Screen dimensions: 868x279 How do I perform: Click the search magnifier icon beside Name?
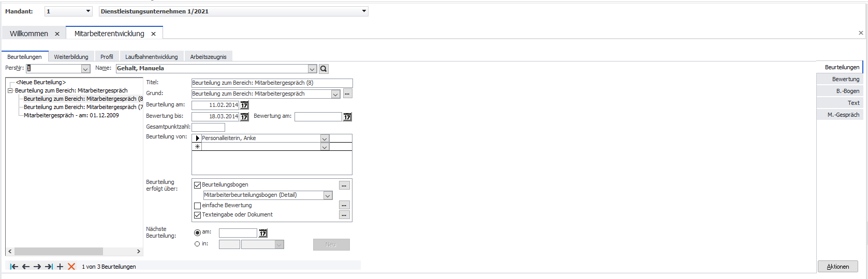click(x=323, y=69)
